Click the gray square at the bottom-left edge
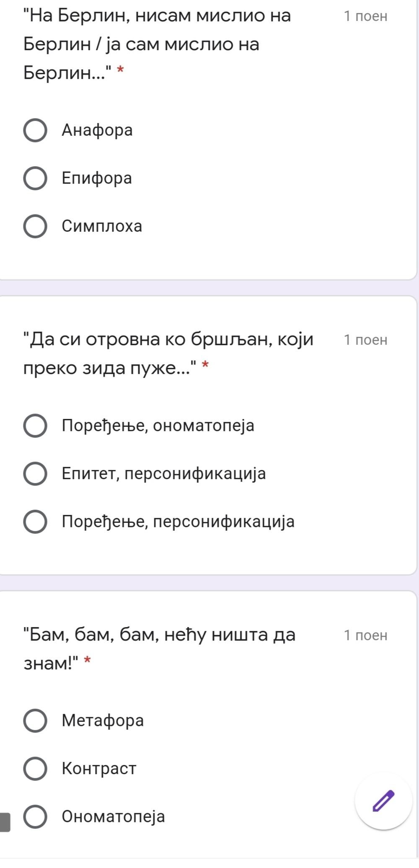419x868 pixels. [x=5, y=822]
